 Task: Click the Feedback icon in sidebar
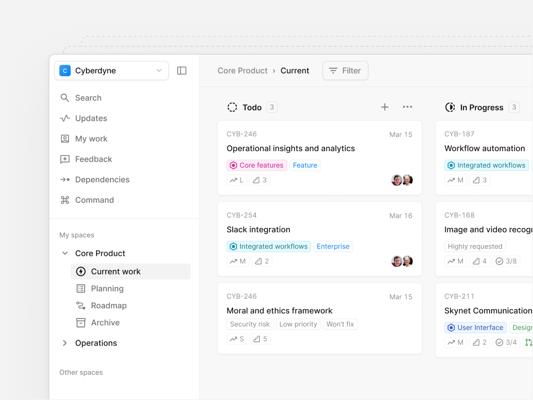[x=65, y=159]
